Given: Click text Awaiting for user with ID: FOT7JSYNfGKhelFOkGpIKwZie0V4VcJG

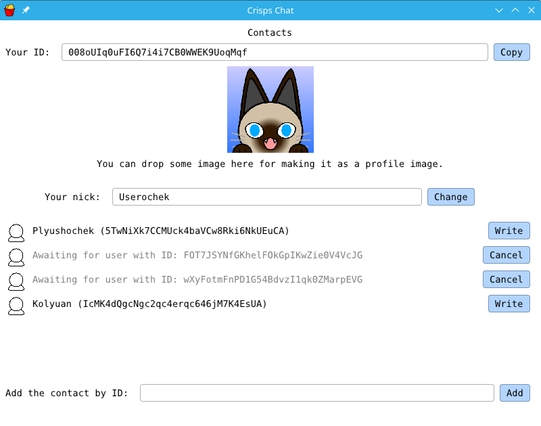Looking at the screenshot, I should tap(197, 255).
